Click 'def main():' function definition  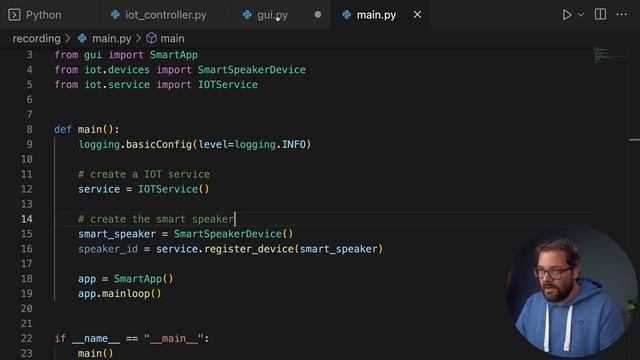[87, 129]
